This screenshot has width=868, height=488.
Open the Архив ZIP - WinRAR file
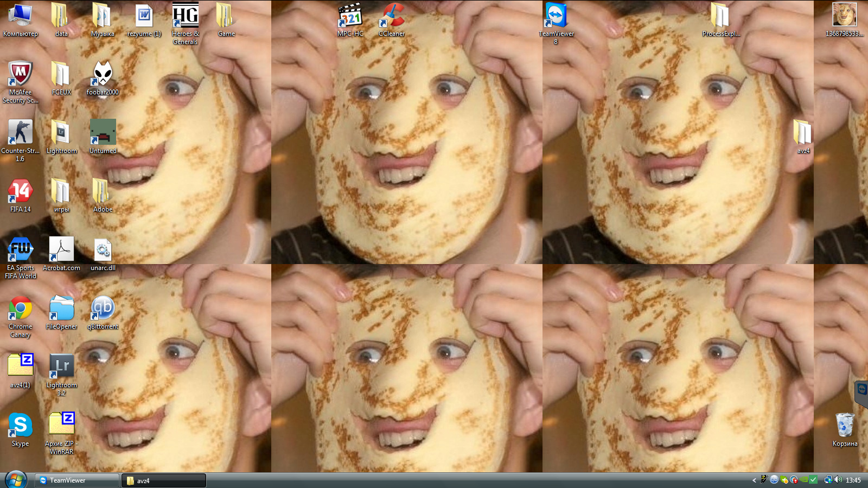tap(61, 434)
